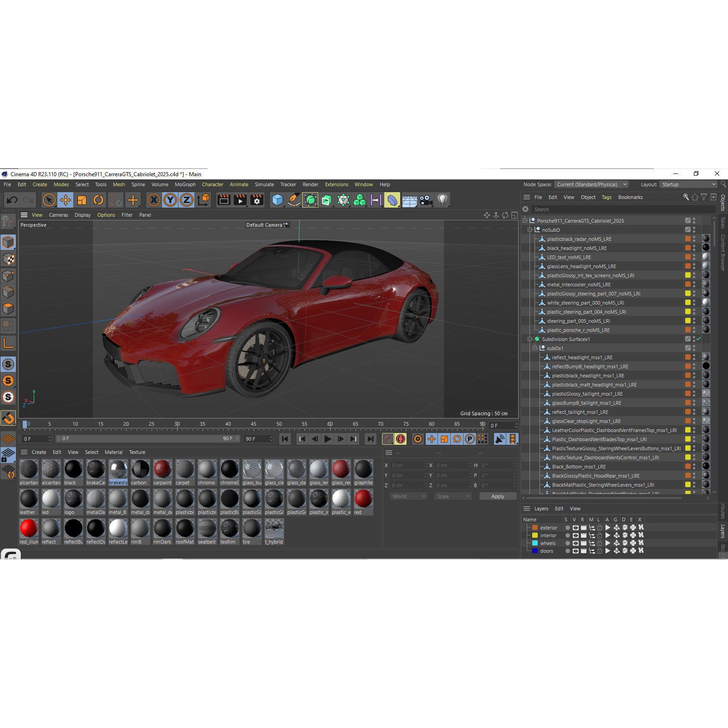The image size is (728, 728).
Task: Switch to Polygons mode icon
Action: tap(8, 309)
